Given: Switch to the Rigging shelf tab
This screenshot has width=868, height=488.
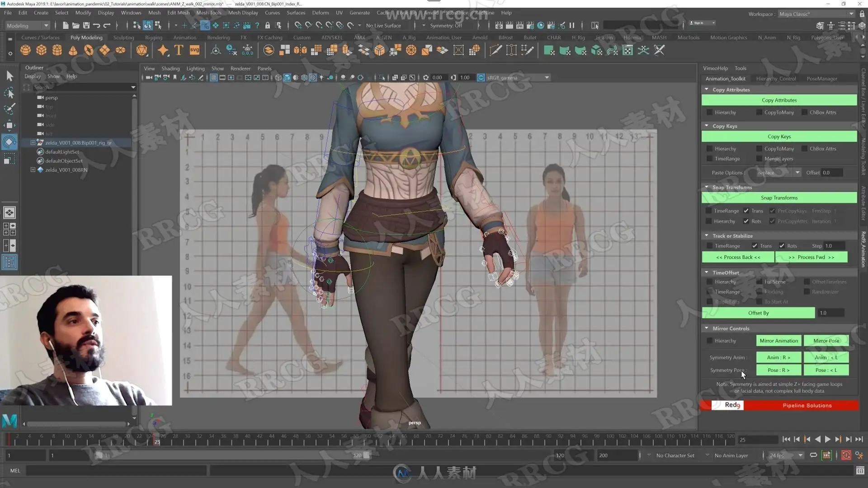Looking at the screenshot, I should click(x=153, y=38).
